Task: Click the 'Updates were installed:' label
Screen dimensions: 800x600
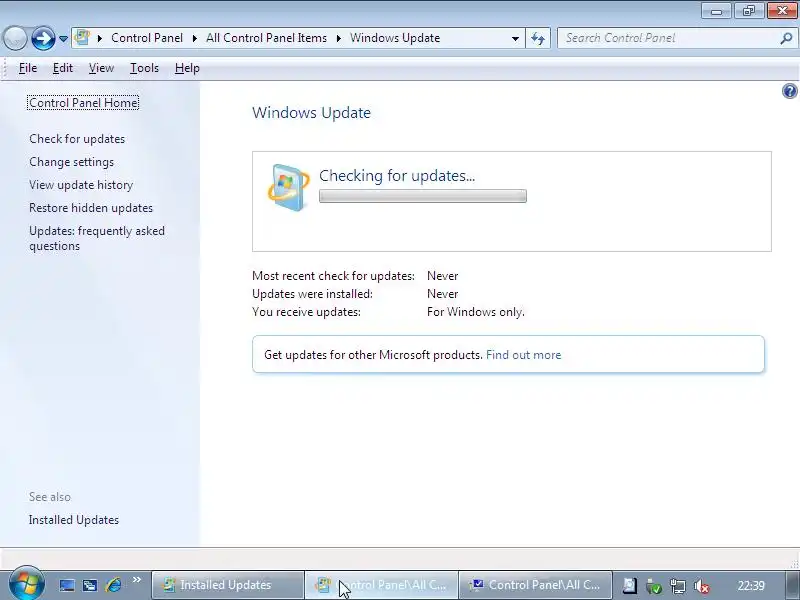Action: [312, 294]
